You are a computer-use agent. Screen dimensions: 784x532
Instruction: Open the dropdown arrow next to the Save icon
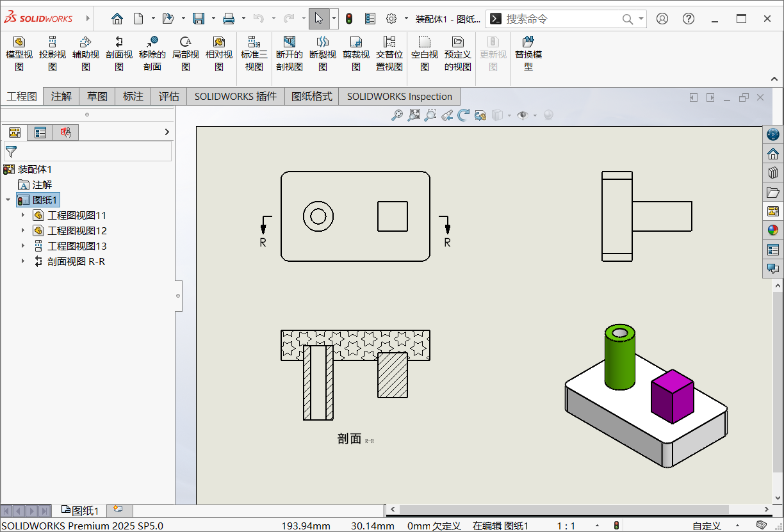click(x=213, y=19)
